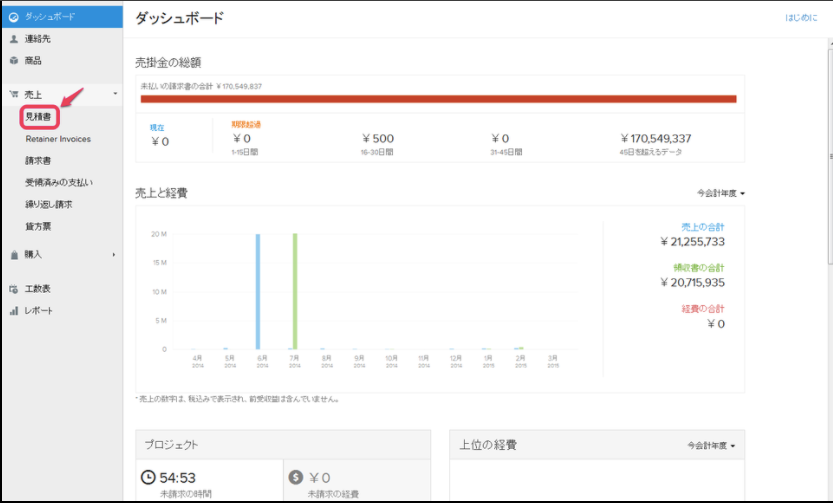833x503 pixels.
Task: Click the red receivables total bar
Action: point(438,99)
